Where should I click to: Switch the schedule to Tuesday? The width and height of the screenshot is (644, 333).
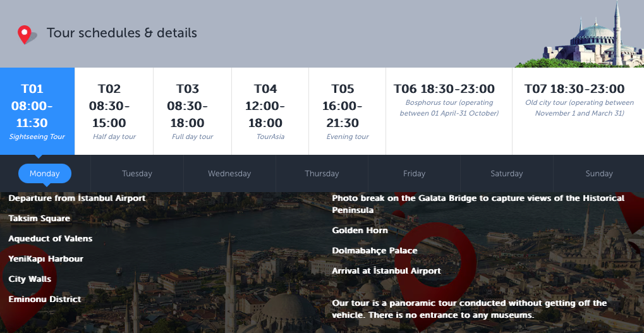[137, 173]
